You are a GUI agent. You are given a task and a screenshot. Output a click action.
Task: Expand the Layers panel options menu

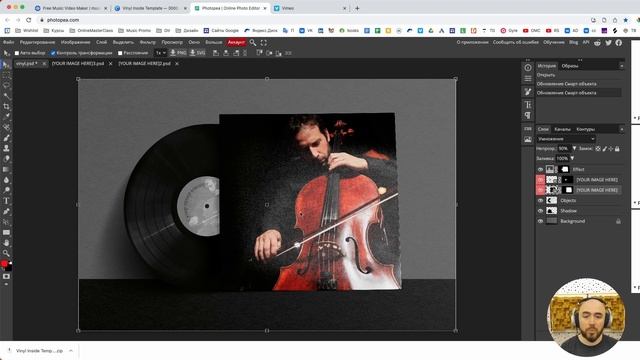pos(621,129)
